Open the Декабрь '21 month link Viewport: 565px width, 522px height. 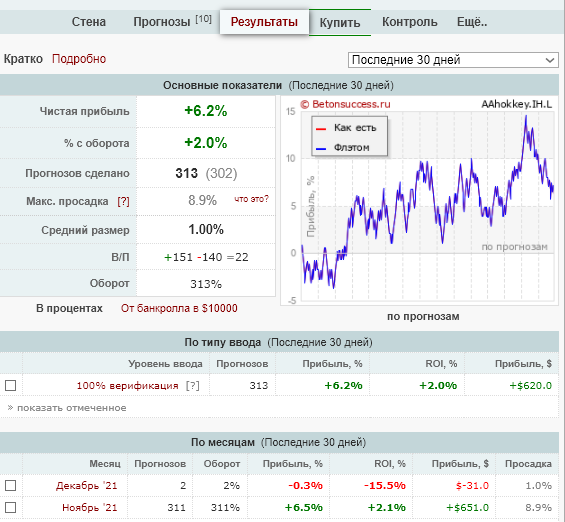(x=87, y=486)
